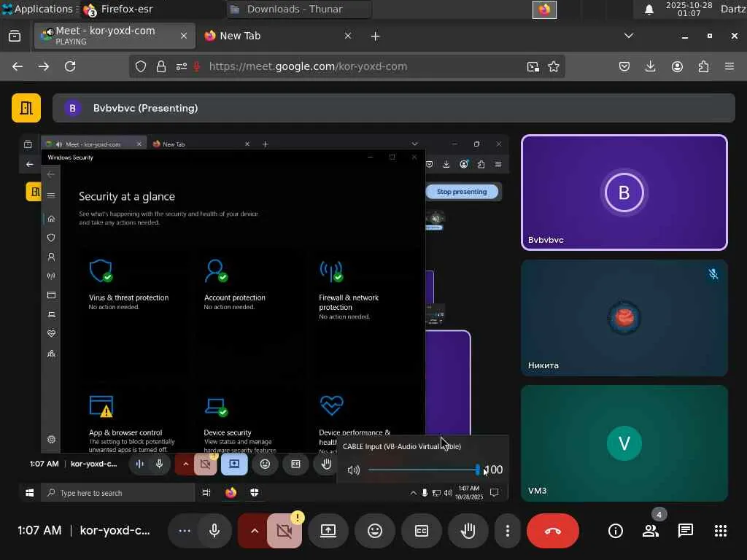The width and height of the screenshot is (747, 560).
Task: Toggle the microphone in Meet's bottom bar
Action: 214,531
